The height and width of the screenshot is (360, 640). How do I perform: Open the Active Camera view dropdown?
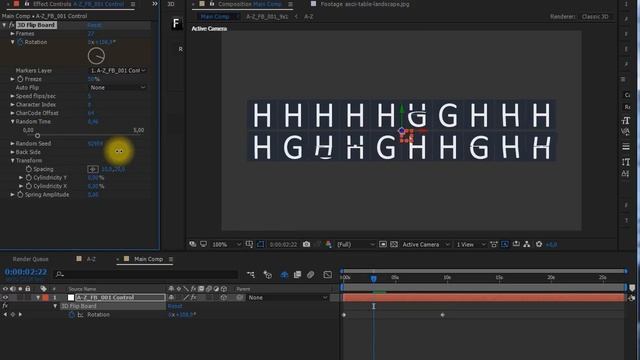click(x=426, y=244)
